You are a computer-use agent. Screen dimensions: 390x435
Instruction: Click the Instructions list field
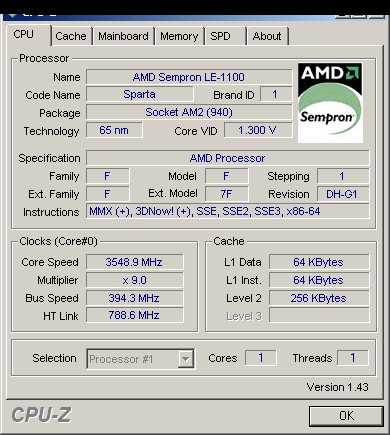point(227,211)
